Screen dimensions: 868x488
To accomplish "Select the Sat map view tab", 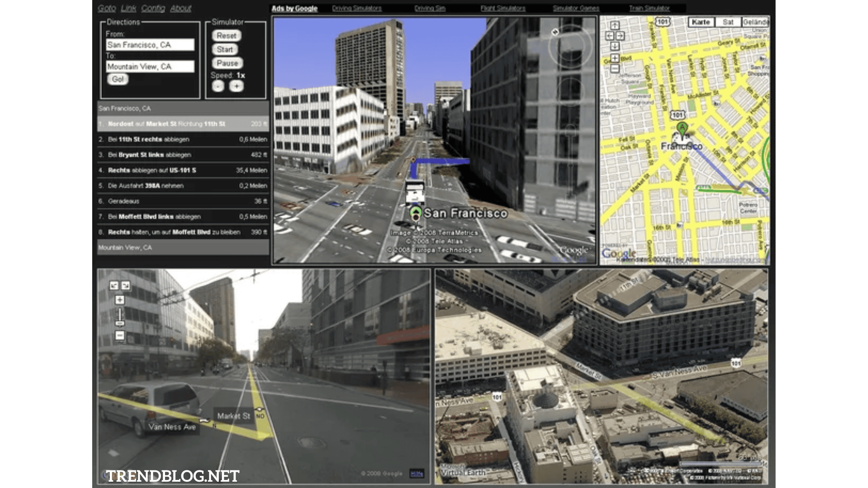I will pos(728,23).
